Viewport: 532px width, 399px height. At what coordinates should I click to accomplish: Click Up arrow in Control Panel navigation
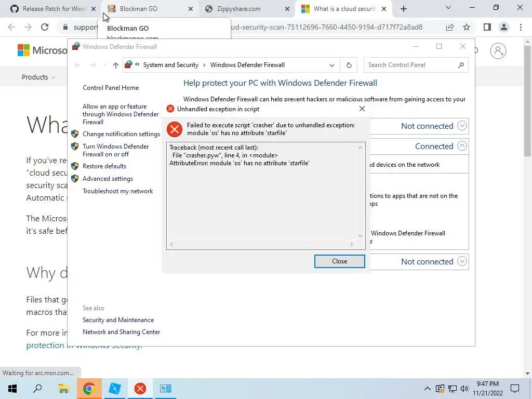click(116, 65)
